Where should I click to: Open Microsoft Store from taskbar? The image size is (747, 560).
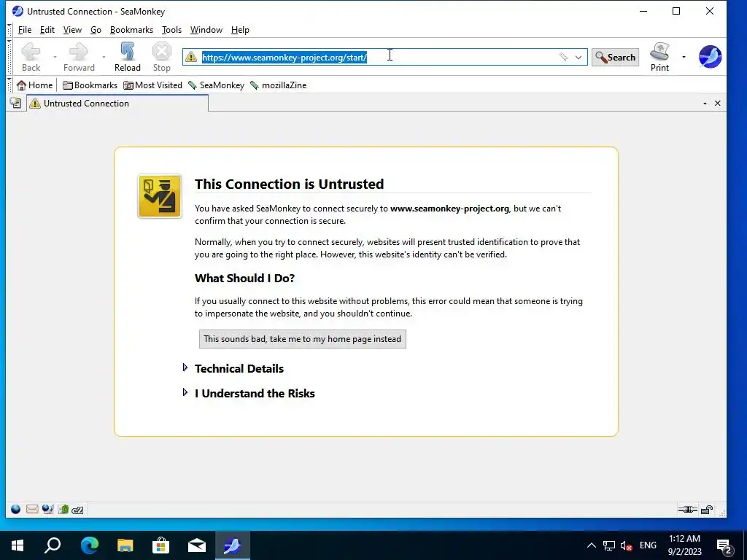pos(161,545)
